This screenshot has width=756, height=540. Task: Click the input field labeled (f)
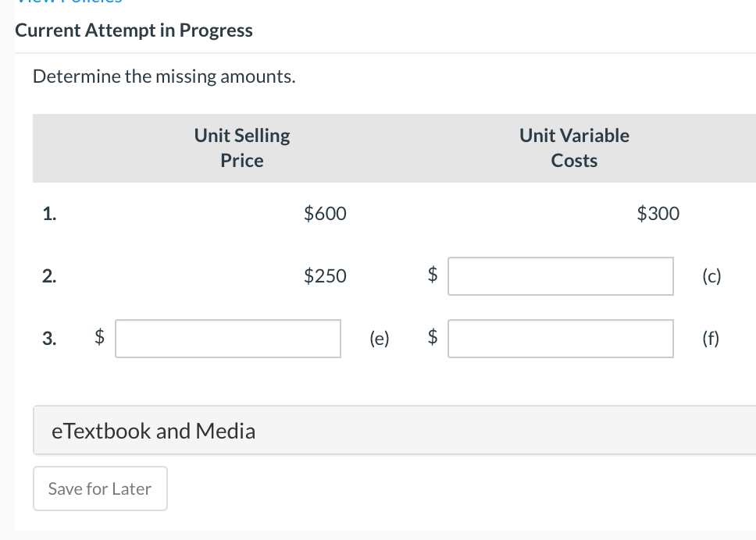(560, 338)
